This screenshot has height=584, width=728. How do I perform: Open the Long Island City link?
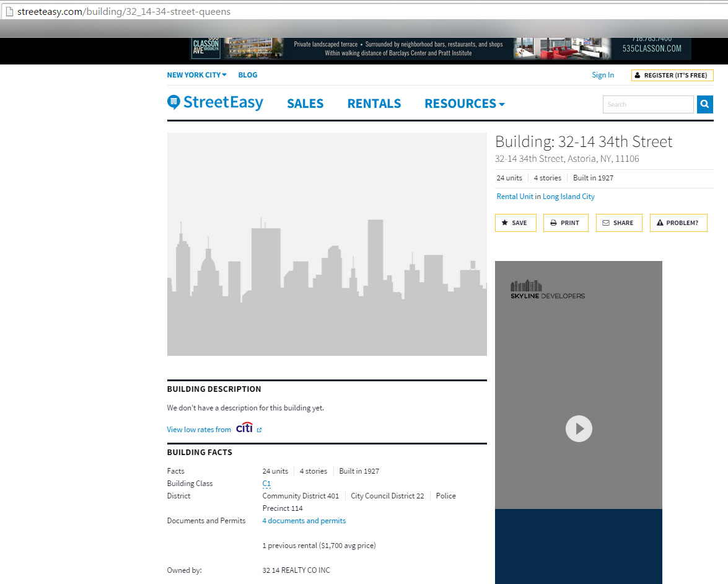[568, 197]
